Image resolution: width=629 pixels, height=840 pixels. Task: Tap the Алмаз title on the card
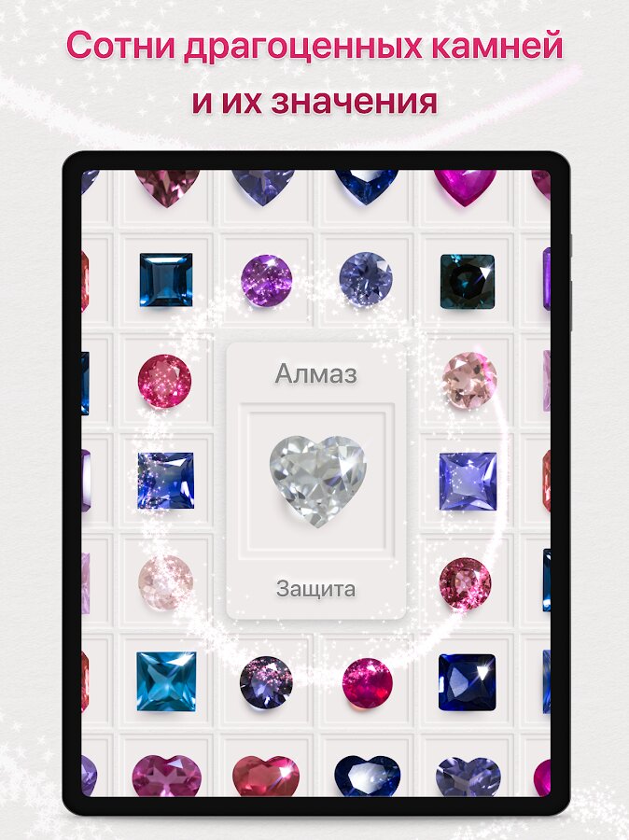pos(315,373)
